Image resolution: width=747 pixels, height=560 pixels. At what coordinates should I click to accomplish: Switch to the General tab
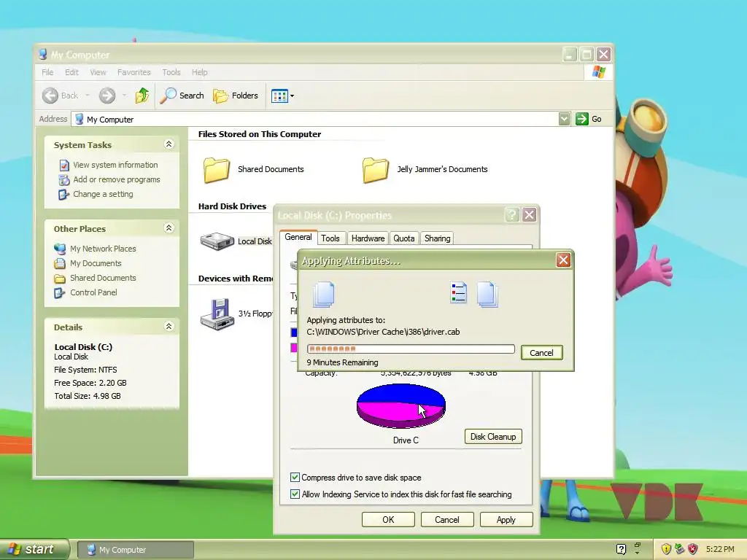click(x=298, y=237)
